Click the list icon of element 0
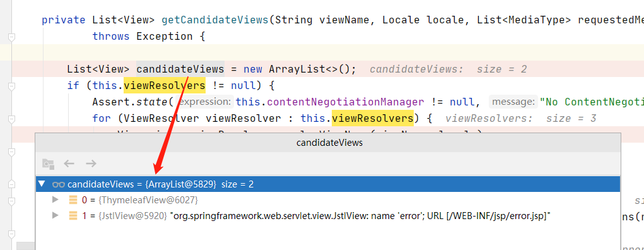The height and width of the screenshot is (250, 644). pyautogui.click(x=73, y=200)
